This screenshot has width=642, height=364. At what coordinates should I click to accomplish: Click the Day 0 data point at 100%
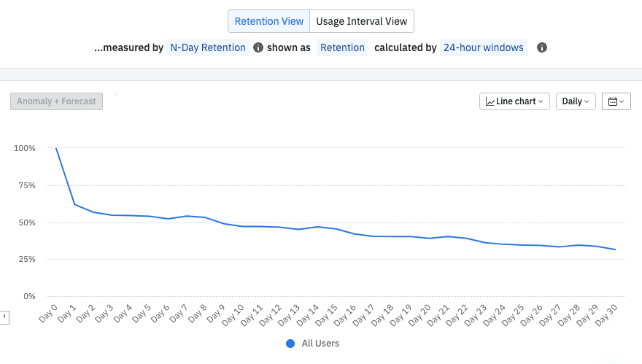(56, 149)
